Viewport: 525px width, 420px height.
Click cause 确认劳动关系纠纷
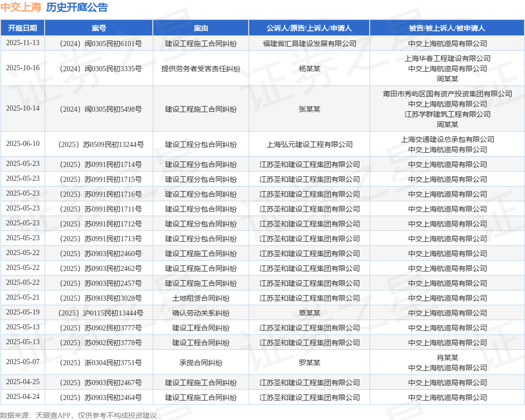(200, 313)
